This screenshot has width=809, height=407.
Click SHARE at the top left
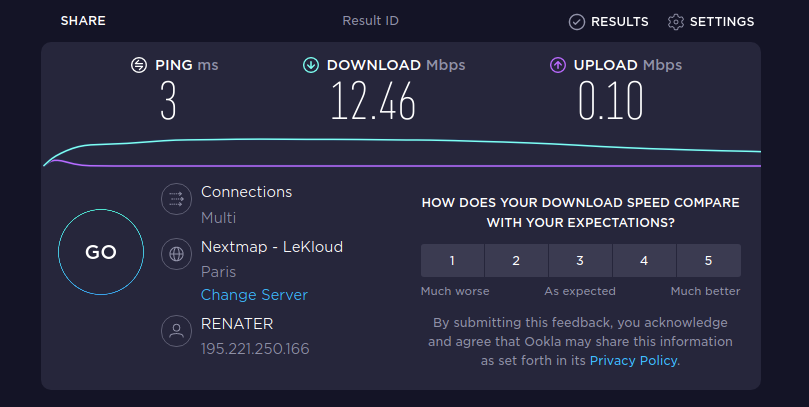point(83,21)
